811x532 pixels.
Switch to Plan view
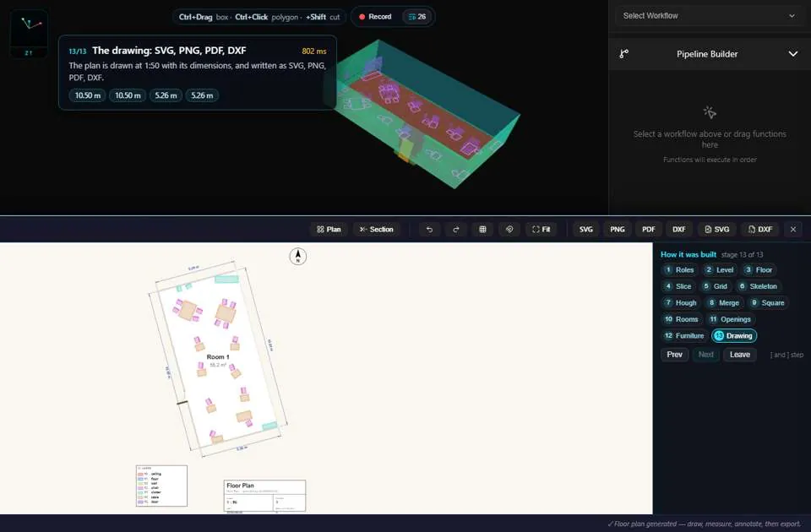pos(329,229)
